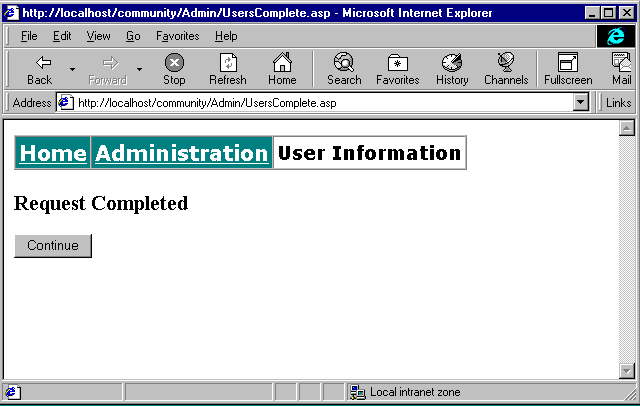640x406 pixels.
Task: Show the History toolbar icon
Action: pyautogui.click(x=452, y=63)
